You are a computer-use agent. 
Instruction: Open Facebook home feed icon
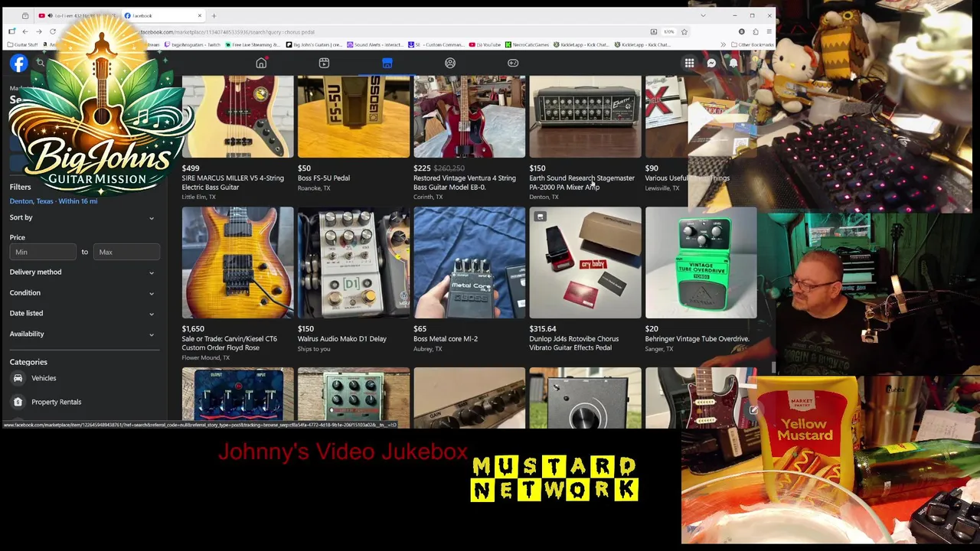pyautogui.click(x=261, y=63)
